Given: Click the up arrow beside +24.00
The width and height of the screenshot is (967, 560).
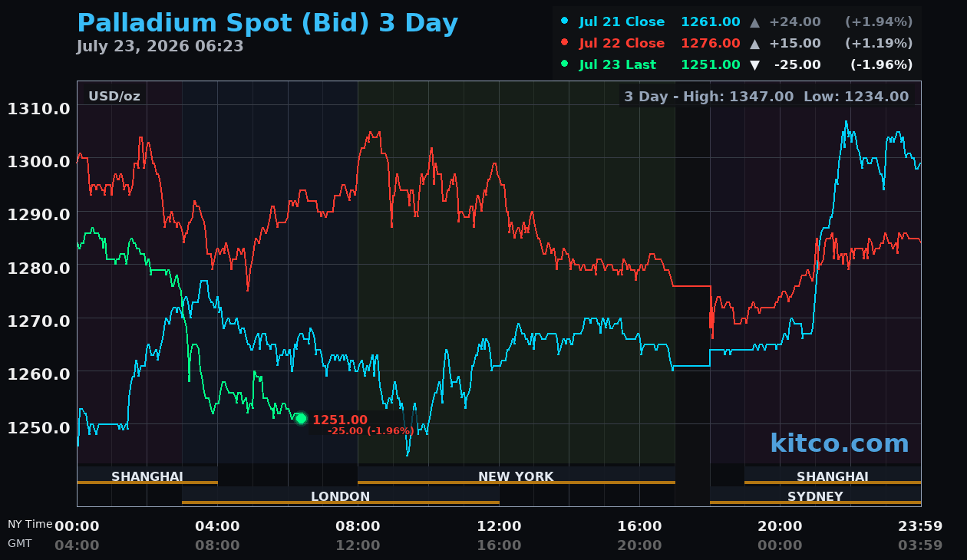Looking at the screenshot, I should tap(755, 22).
